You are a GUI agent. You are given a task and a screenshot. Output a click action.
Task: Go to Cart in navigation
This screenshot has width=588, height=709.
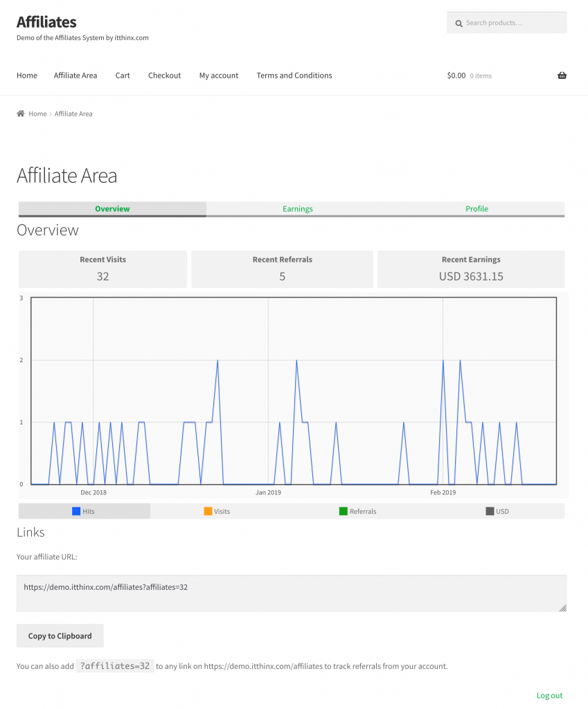click(x=123, y=75)
